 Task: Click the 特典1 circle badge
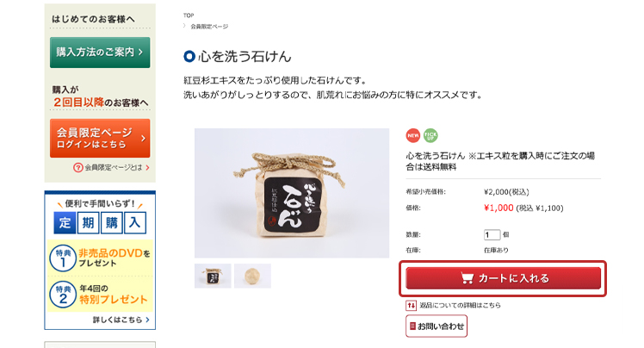[63, 258]
